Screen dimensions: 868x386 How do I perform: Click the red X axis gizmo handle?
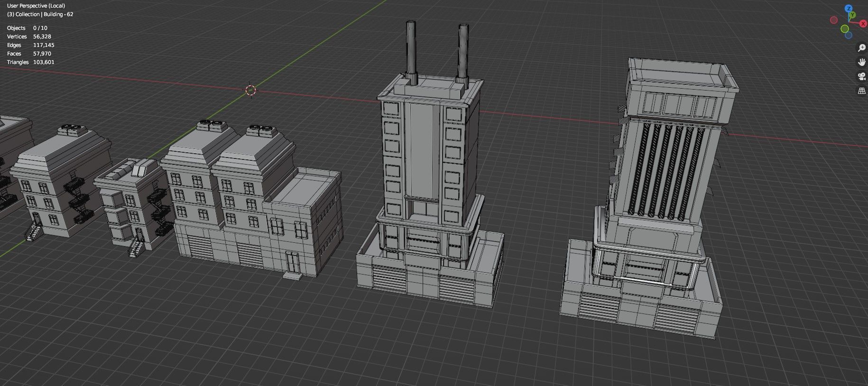tap(863, 24)
